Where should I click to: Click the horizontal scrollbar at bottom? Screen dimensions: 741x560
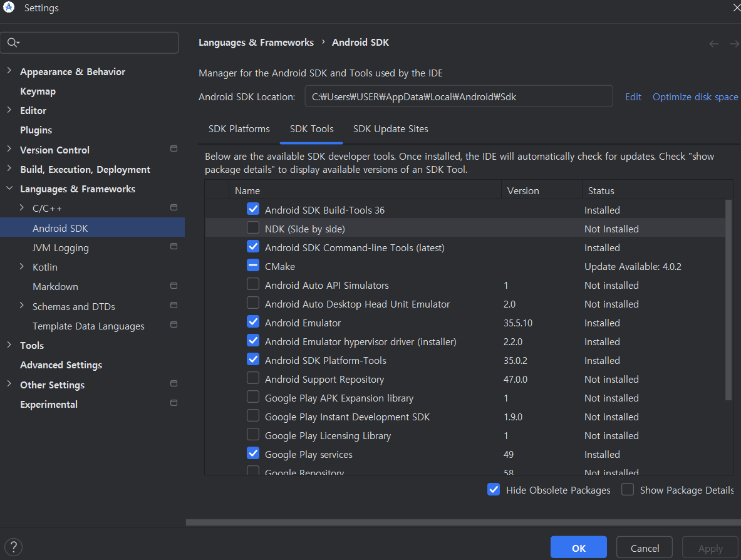[463, 522]
